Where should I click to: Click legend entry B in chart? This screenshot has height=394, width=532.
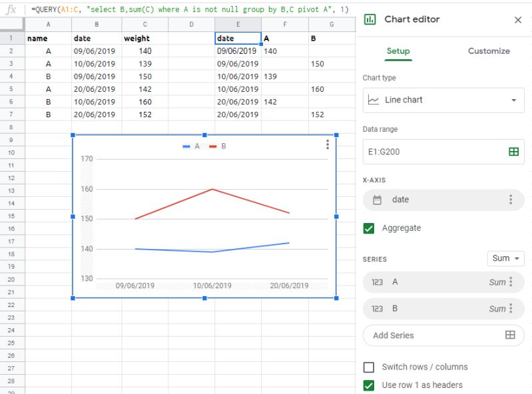pos(218,146)
